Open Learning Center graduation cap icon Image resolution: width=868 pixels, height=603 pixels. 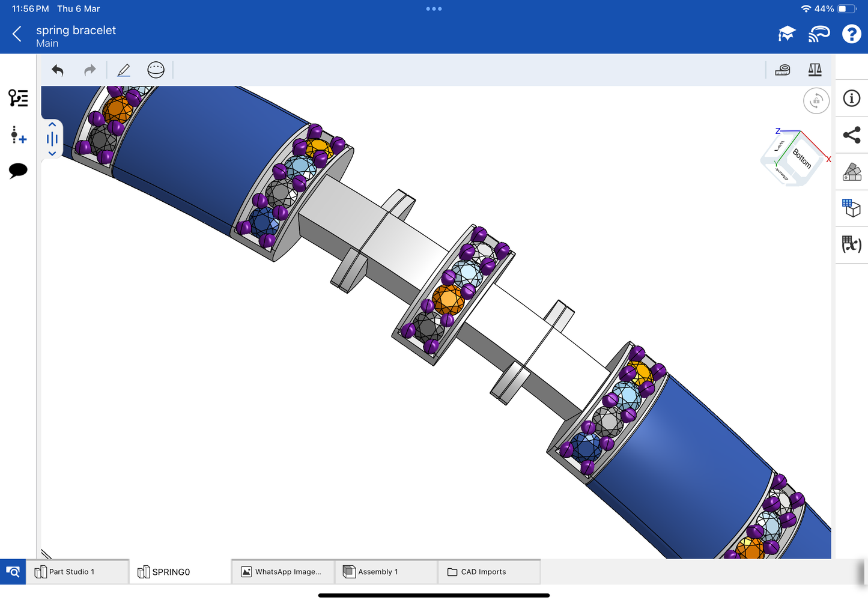coord(786,34)
